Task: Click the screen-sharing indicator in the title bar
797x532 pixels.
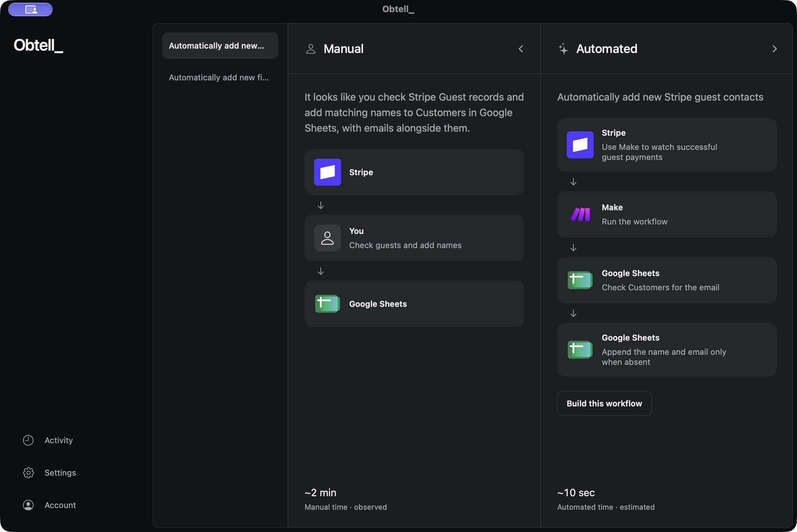Action: 30,9
